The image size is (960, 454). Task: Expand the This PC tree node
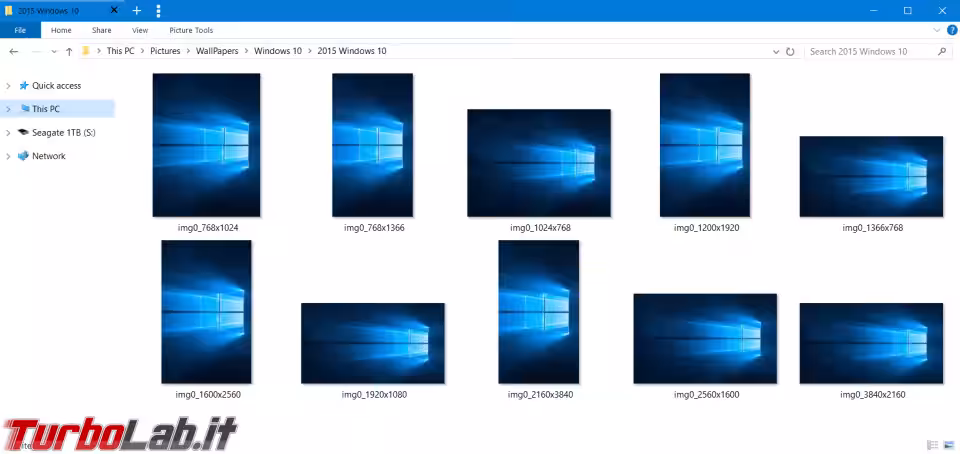pos(8,109)
